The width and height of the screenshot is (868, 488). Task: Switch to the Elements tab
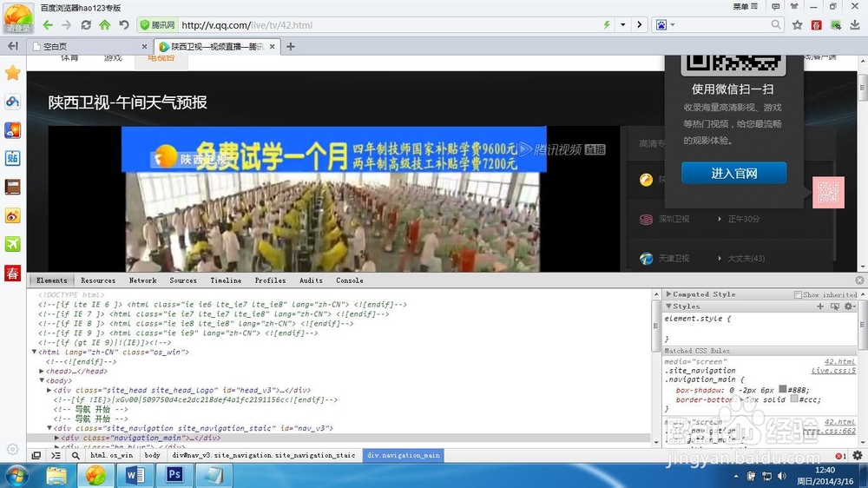(x=51, y=280)
